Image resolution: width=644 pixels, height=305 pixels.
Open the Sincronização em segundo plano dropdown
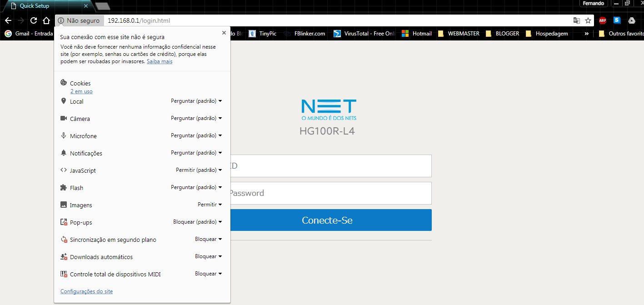pyautogui.click(x=209, y=239)
